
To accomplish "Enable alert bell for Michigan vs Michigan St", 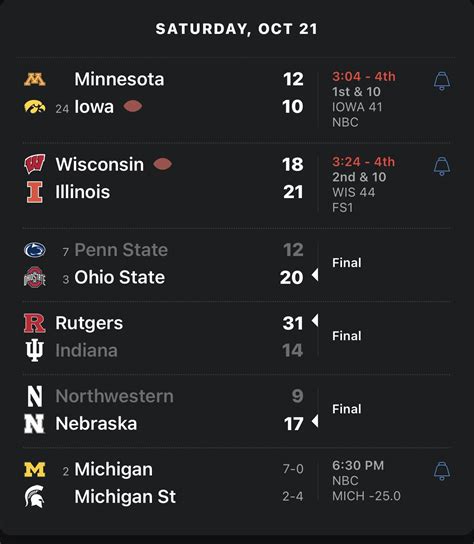I will point(442,471).
